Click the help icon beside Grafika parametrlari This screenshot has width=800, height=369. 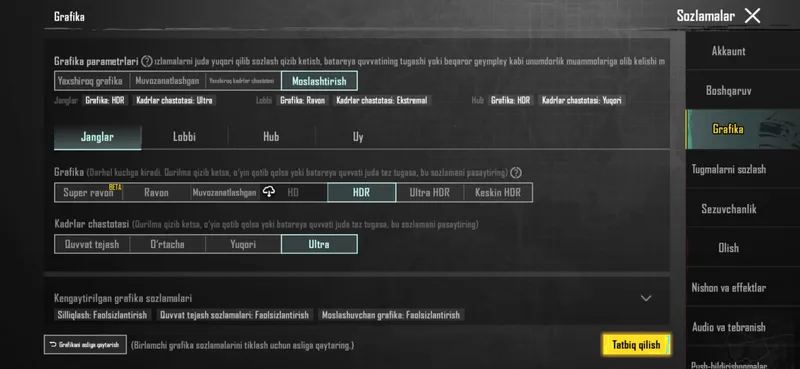pyautogui.click(x=146, y=62)
